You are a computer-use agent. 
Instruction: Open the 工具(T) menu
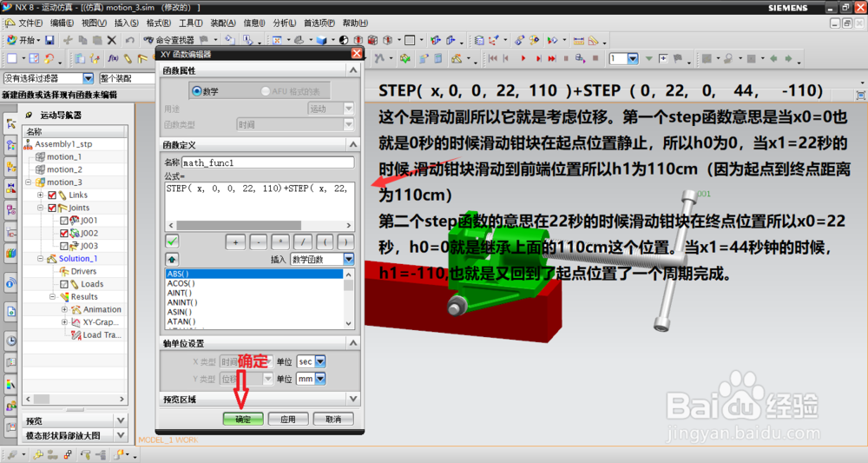[190, 23]
